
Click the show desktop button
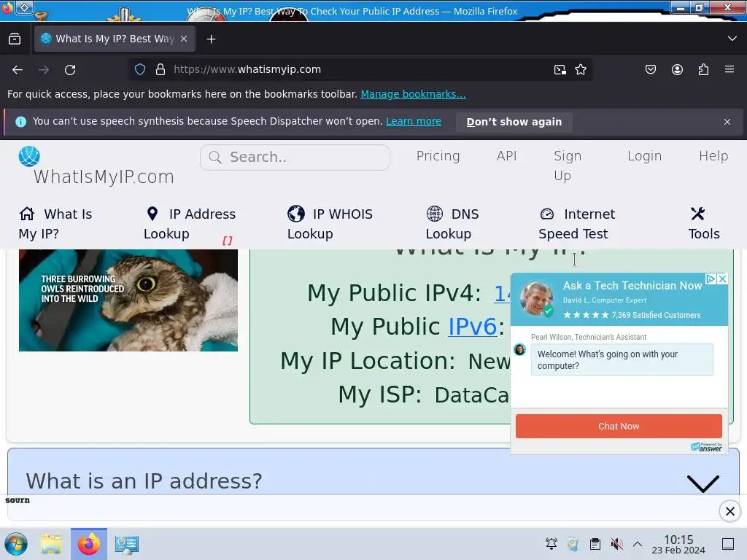[728, 544]
